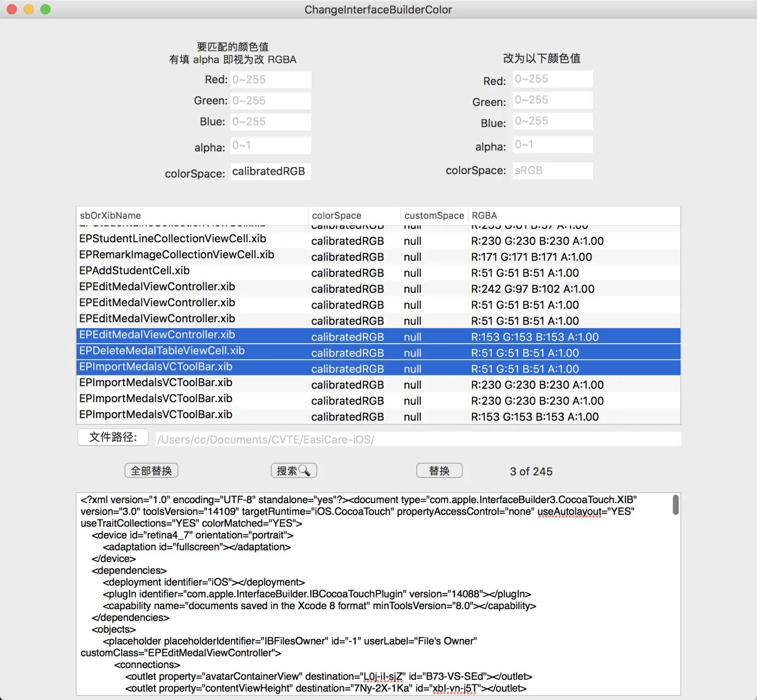Viewport: 757px width, 700px height.
Task: Click the match Red input field
Action: [271, 80]
